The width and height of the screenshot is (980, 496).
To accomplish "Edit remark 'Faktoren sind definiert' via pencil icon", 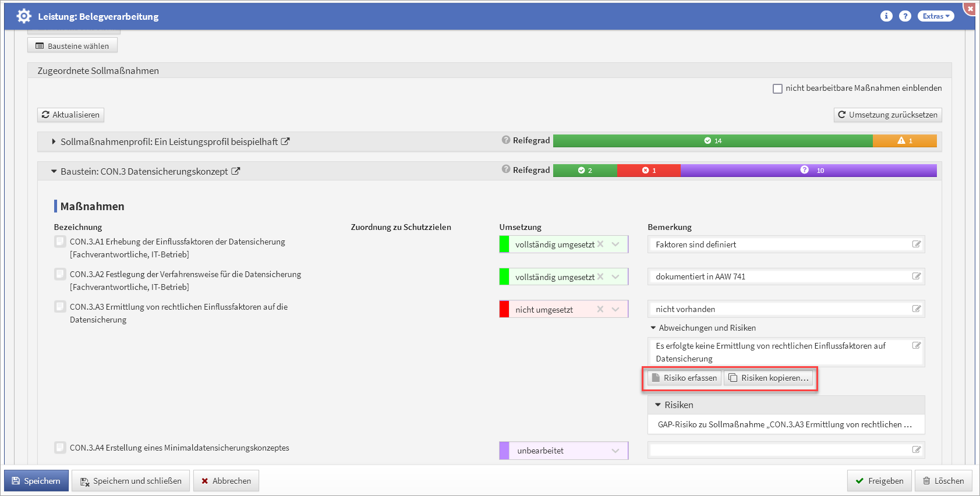I will (916, 245).
